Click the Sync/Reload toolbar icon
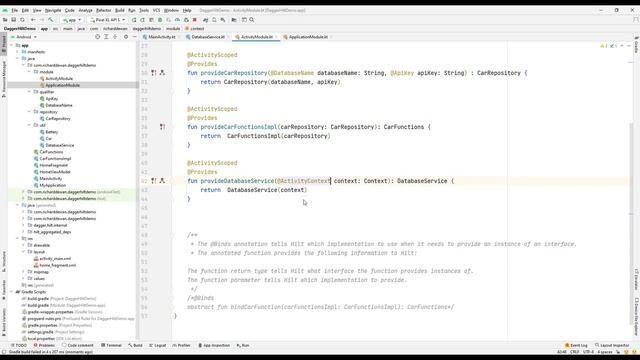This screenshot has height=360, width=640. pyautogui.click(x=22, y=20)
